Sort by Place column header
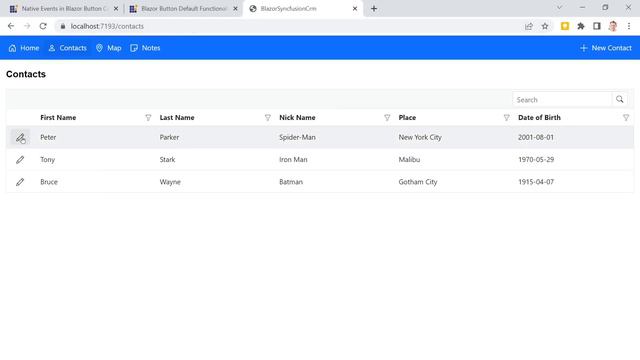 (x=407, y=118)
